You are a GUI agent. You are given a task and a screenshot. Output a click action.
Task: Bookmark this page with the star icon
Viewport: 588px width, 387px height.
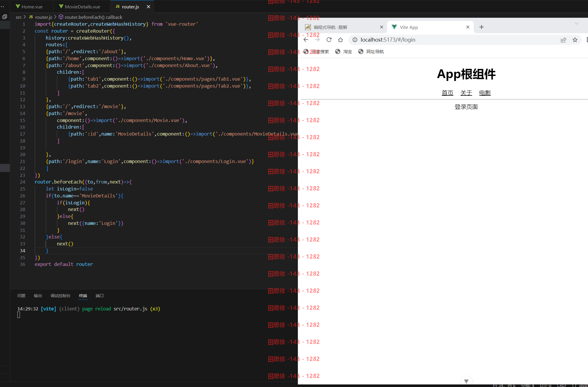pos(575,40)
